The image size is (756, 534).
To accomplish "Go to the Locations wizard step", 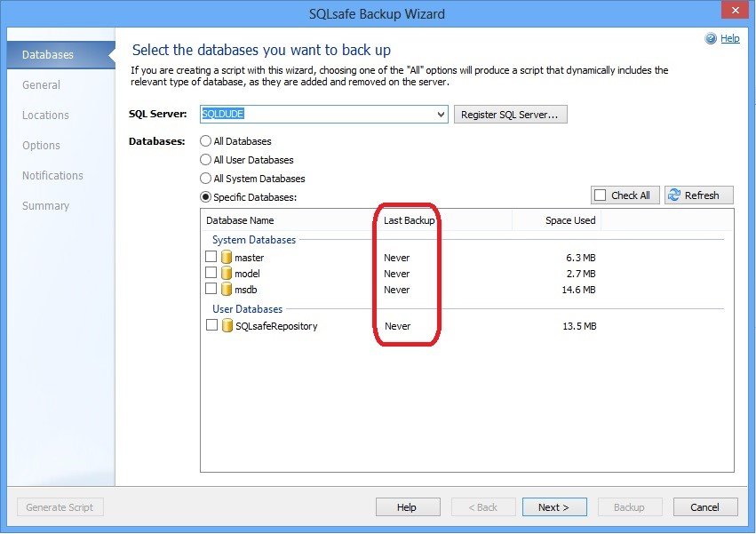I will 45,116.
